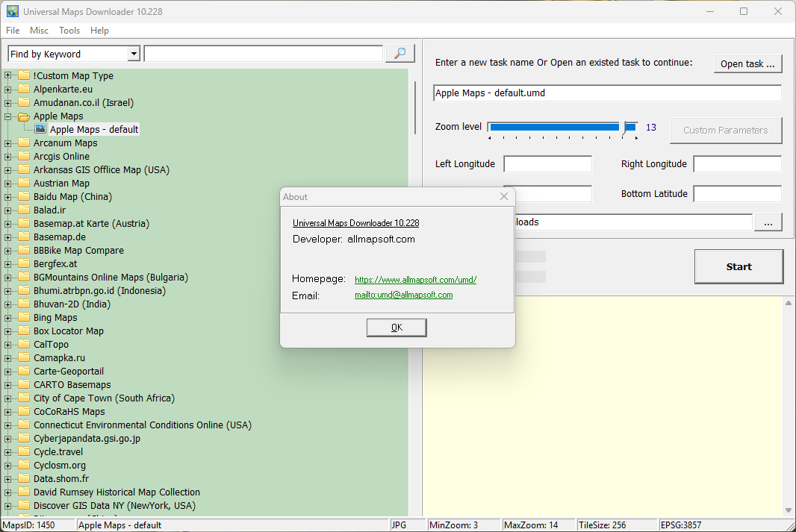Expand the David Rumsey Historical Map Collection node
796x532 pixels.
(x=7, y=492)
